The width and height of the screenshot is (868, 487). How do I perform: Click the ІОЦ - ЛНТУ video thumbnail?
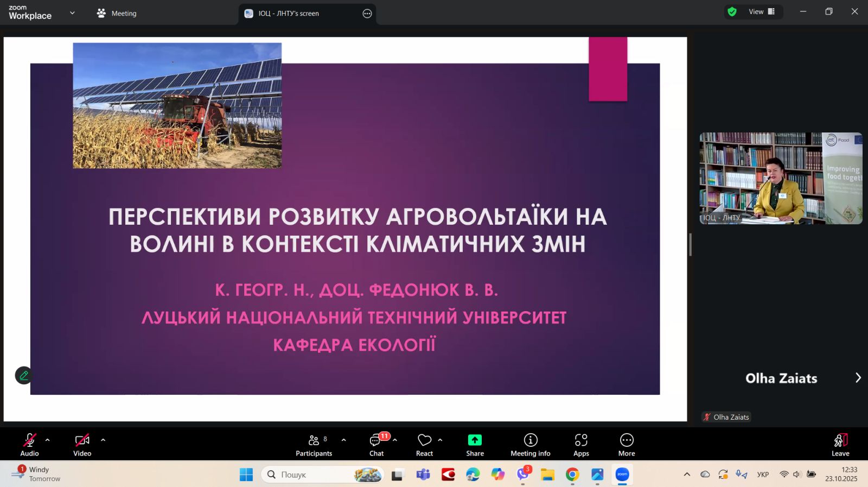click(x=780, y=178)
